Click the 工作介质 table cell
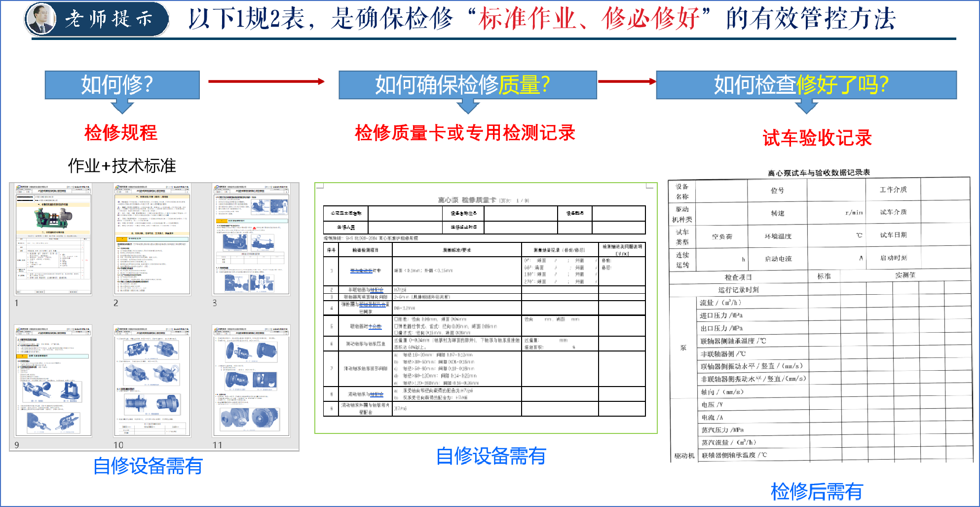The height and width of the screenshot is (507, 980). 893,190
